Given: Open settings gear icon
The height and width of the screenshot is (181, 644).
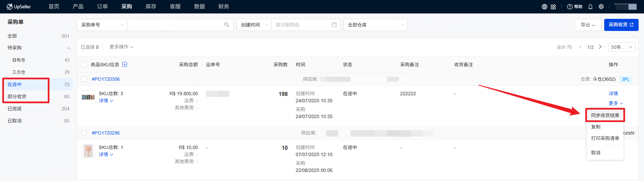Looking at the screenshot, I should pyautogui.click(x=601, y=7).
